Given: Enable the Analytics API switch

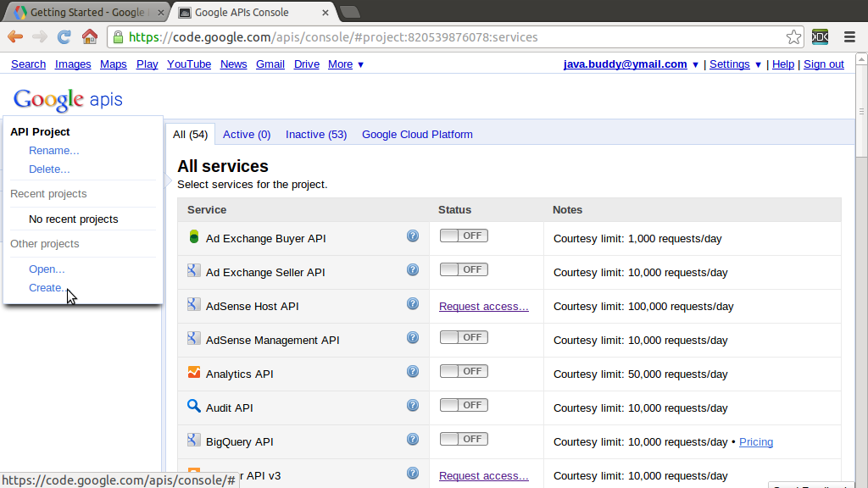Looking at the screenshot, I should [x=464, y=371].
